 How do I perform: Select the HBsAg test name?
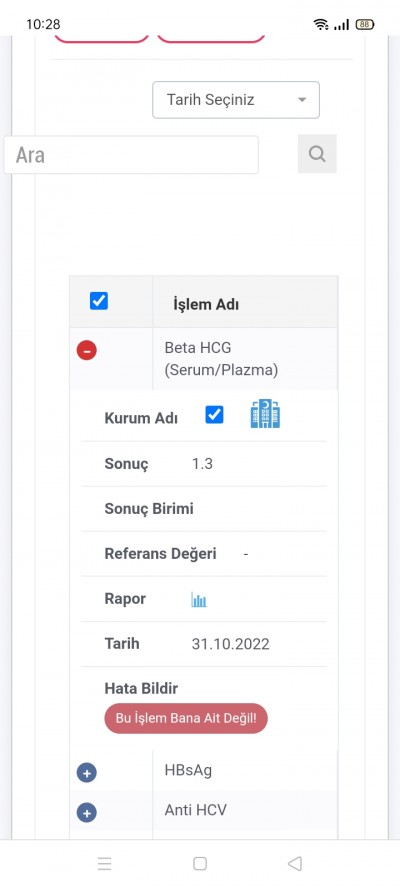[188, 770]
